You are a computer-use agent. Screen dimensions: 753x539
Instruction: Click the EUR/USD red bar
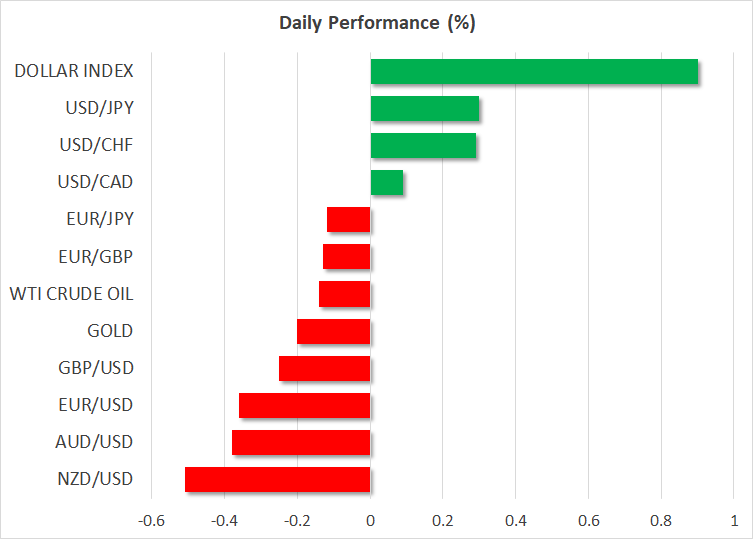pos(305,404)
